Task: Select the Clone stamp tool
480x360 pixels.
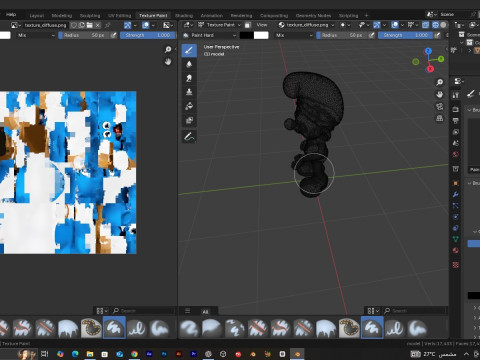Action: [189, 92]
